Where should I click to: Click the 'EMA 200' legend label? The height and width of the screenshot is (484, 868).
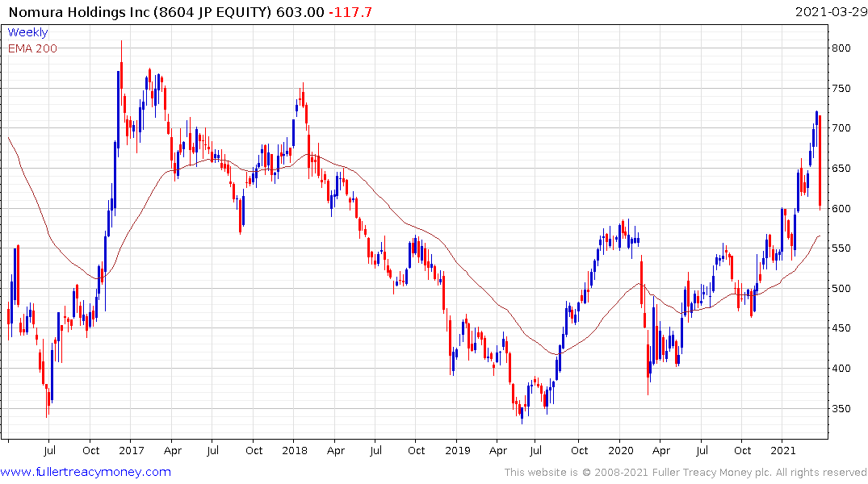(x=32, y=48)
